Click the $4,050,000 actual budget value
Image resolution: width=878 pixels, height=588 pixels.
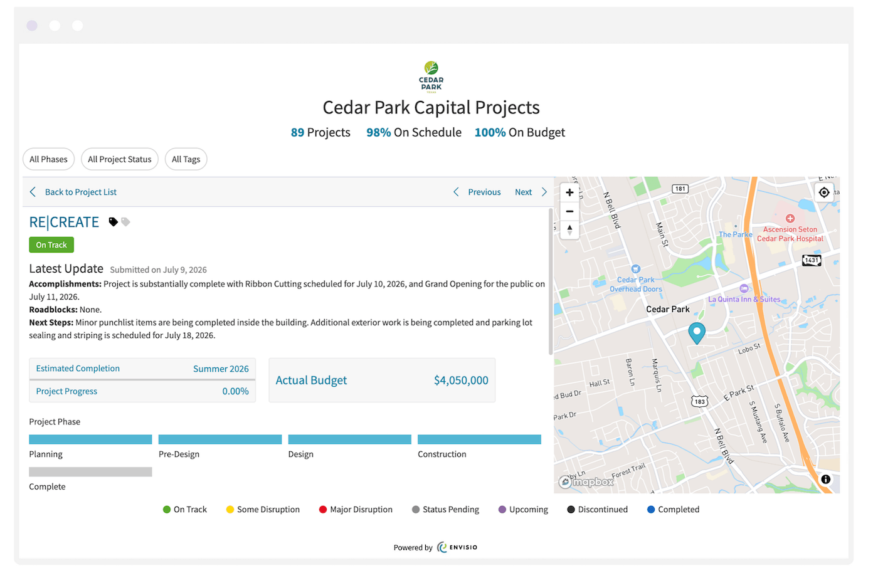click(461, 381)
